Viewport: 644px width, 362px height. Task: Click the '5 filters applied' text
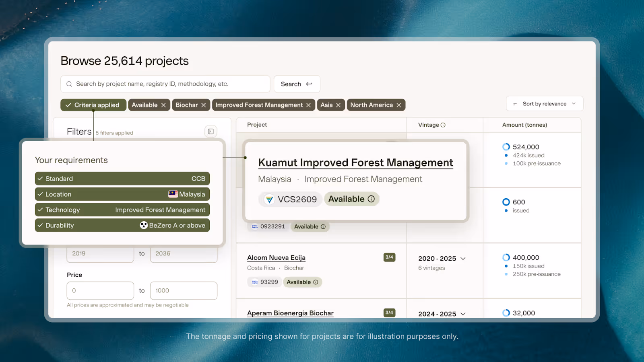pos(114,133)
